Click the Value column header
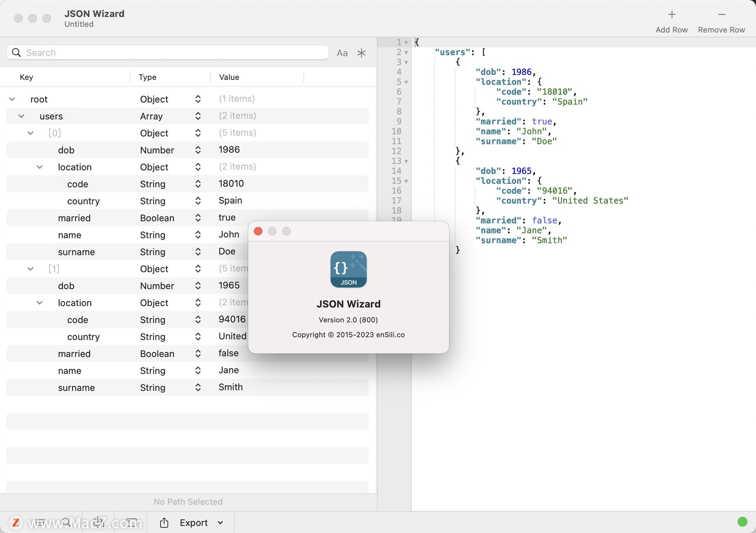756x533 pixels. click(x=229, y=77)
